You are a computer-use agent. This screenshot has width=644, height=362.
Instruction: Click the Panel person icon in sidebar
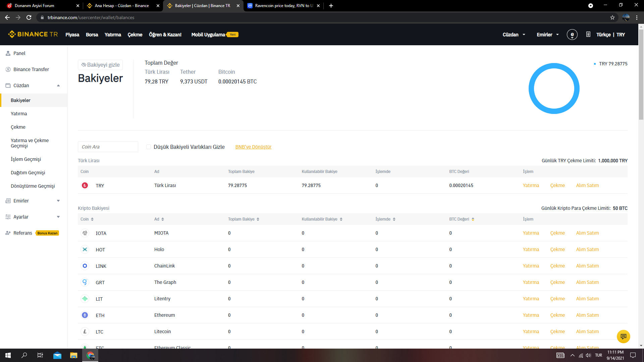8,53
